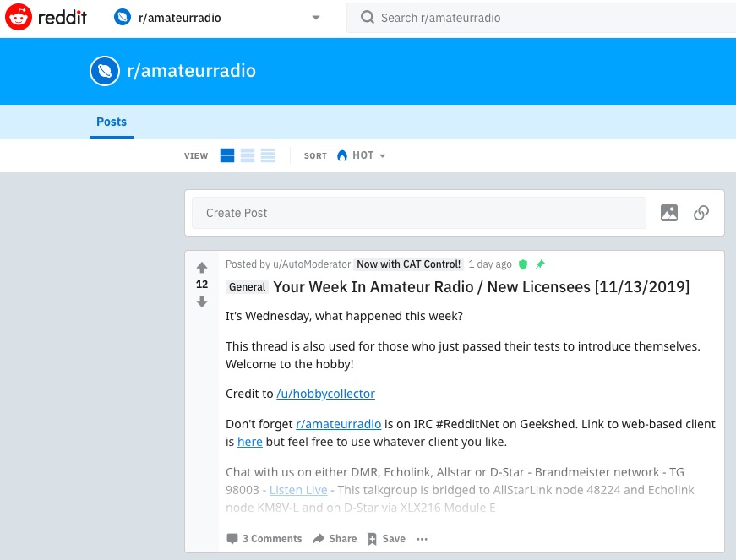Click the Search r/amateurradio field
Screen dimensions: 736x560
point(541,18)
